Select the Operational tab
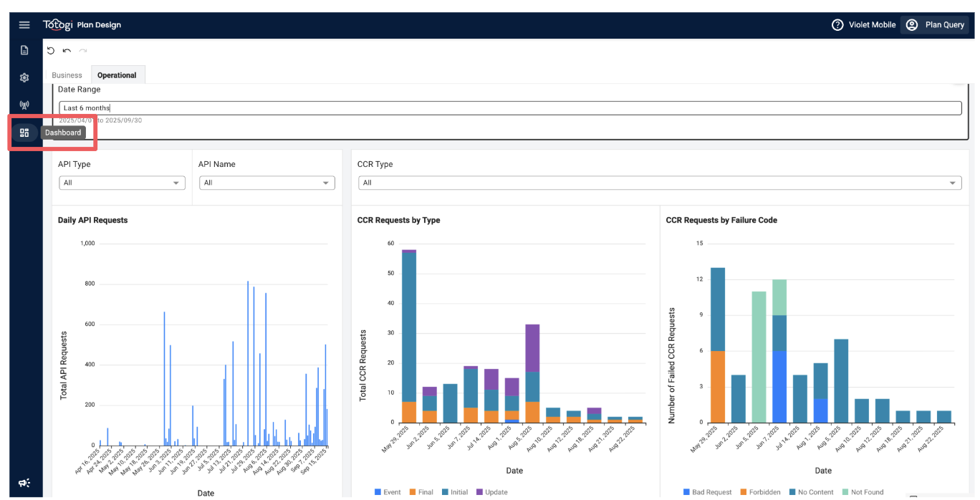This screenshot has height=500, width=980. pos(117,75)
